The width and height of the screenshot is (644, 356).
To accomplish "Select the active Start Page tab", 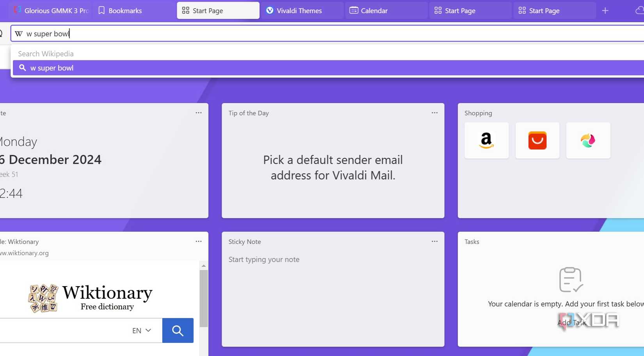I will coord(218,11).
